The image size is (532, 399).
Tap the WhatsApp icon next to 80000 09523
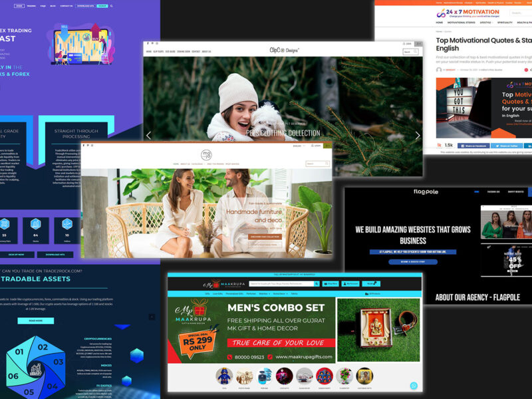tap(230, 357)
